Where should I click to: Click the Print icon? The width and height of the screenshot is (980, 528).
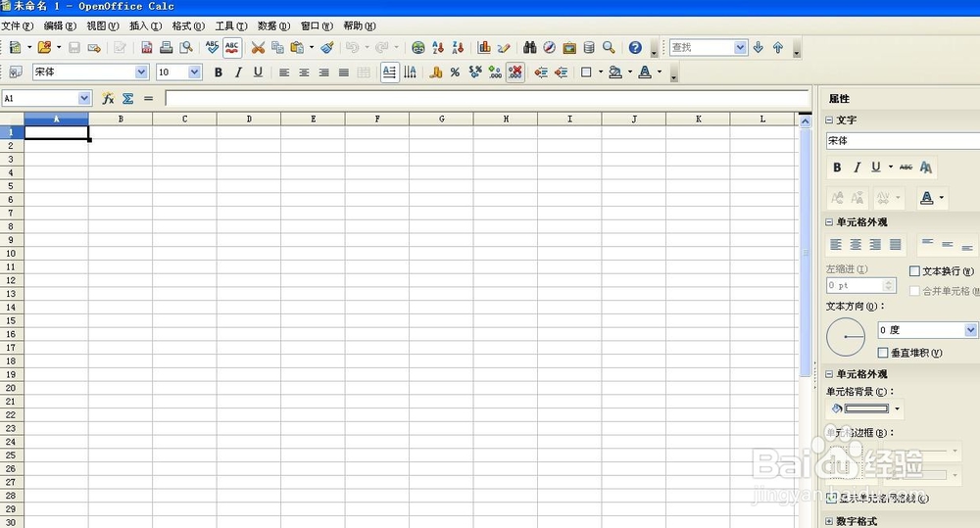tap(167, 47)
